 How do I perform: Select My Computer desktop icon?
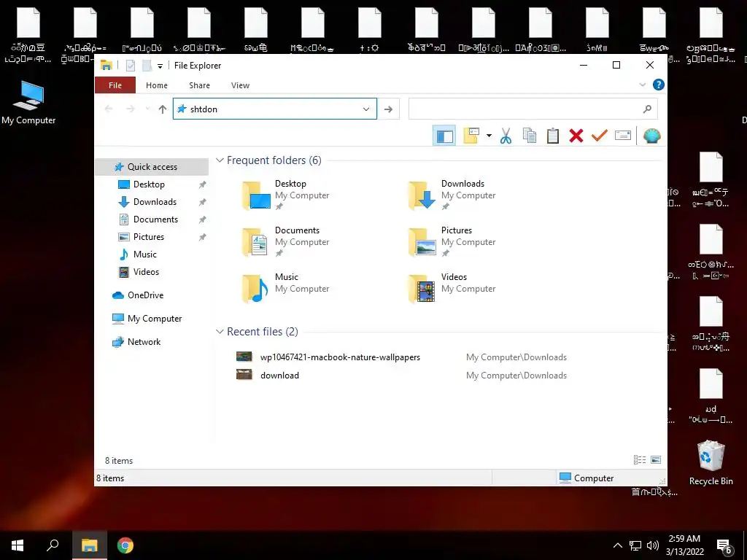(28, 102)
